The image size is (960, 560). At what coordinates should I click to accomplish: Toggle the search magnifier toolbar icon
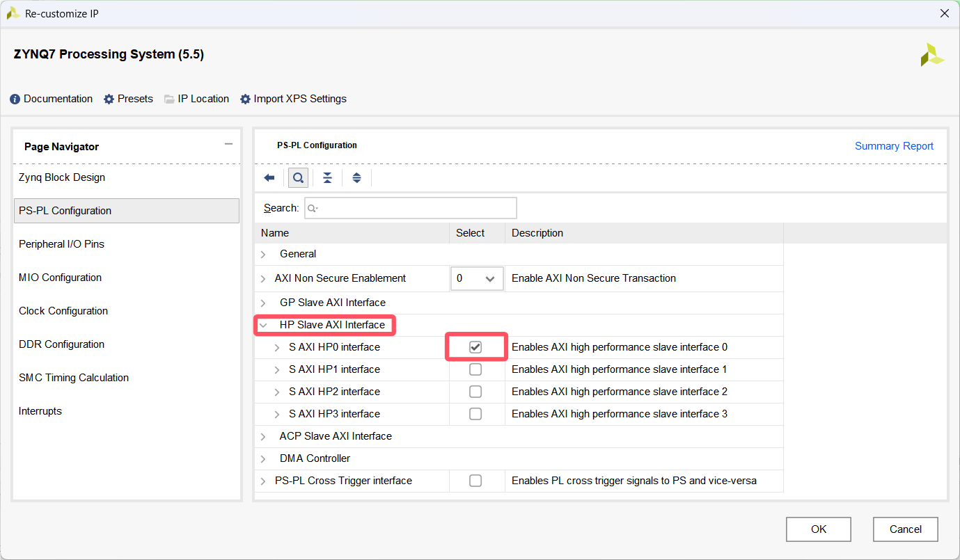(x=298, y=178)
